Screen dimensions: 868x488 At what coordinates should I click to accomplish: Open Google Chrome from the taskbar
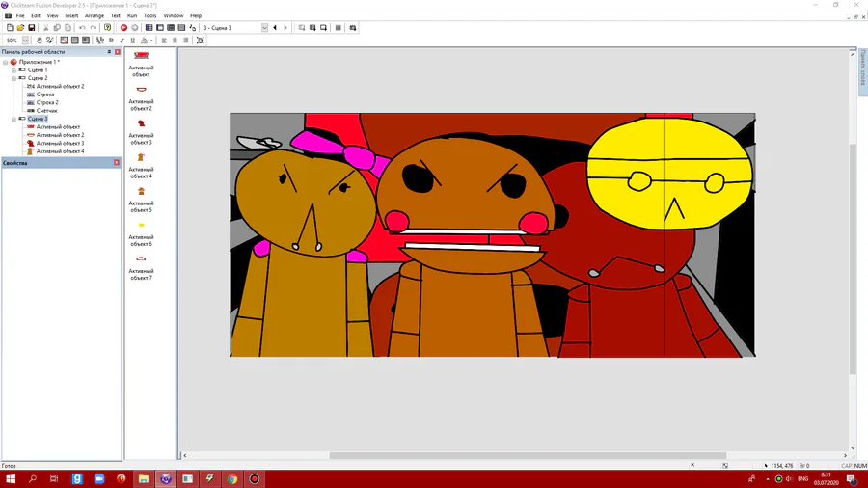pos(231,479)
